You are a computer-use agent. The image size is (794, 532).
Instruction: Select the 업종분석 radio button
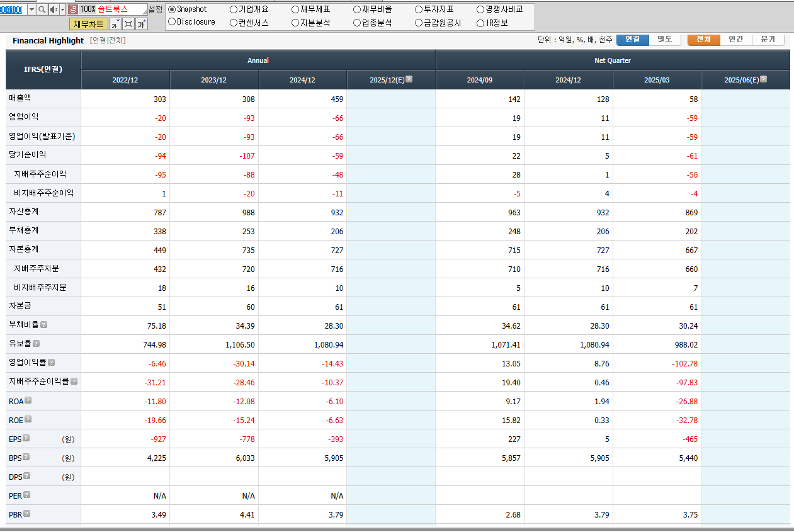click(357, 23)
